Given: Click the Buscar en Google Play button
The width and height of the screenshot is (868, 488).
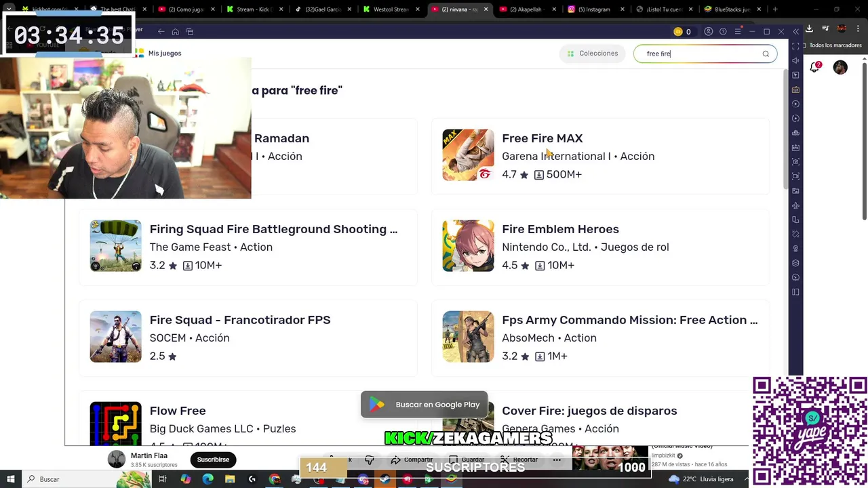Looking at the screenshot, I should click(x=425, y=405).
